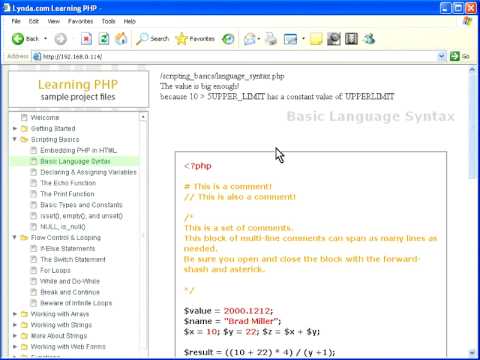Viewport: 480px width, 360px height.
Task: Open the Favorites pane
Action: (195, 39)
